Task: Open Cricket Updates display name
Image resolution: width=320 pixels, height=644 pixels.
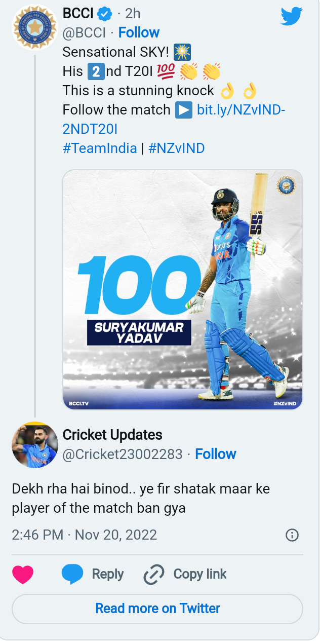Action: 112,435
